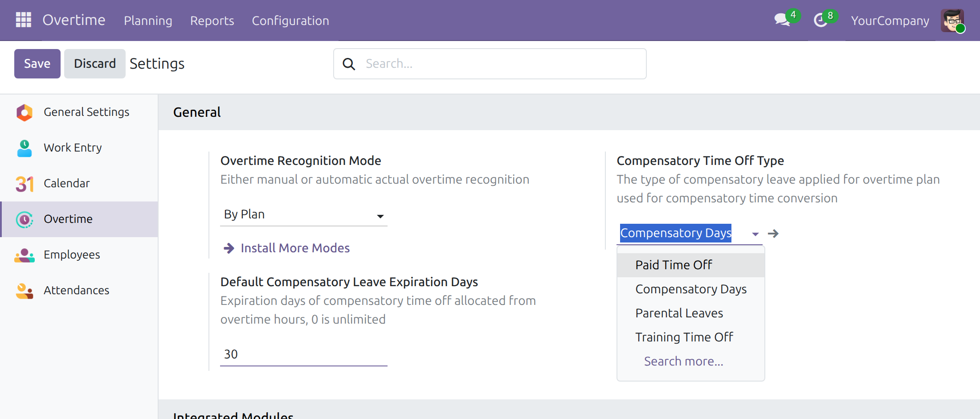
Task: Expand the Overtime Recognition Mode dropdown
Action: (x=304, y=215)
